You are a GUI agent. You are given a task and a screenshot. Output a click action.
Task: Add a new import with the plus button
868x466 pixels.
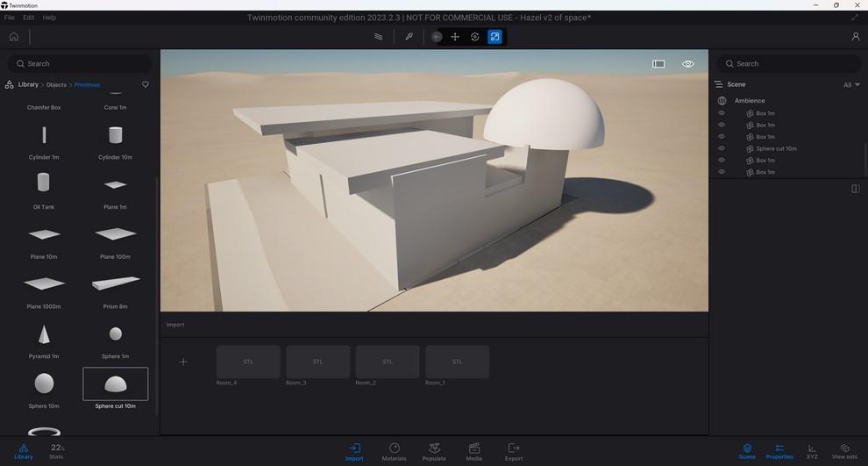(x=183, y=362)
